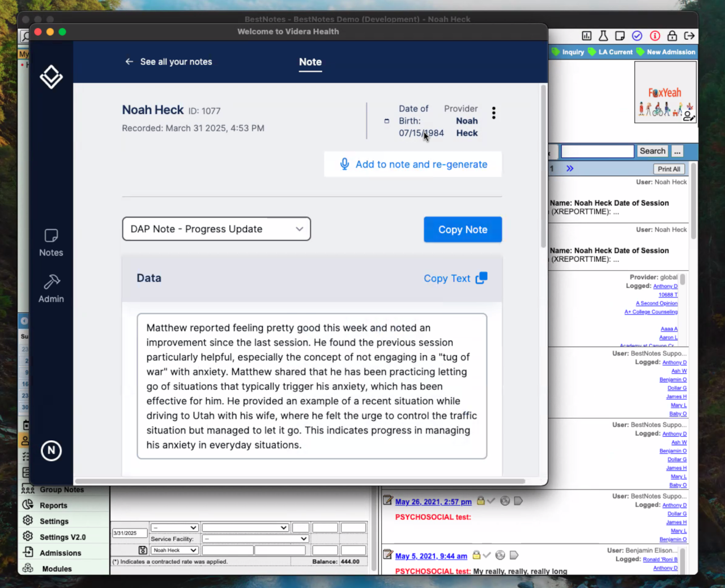
Task: Click tag icon on May 5, 2021 note
Action: (514, 555)
